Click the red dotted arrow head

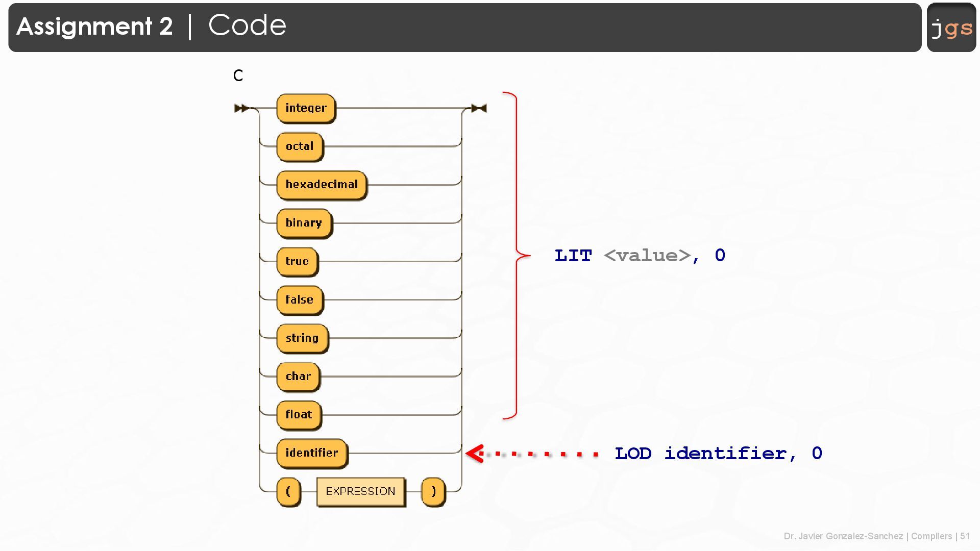475,454
